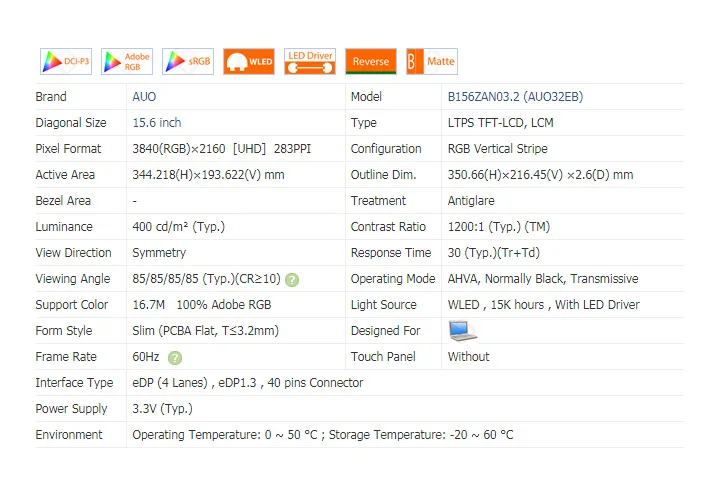Click the LED Driver badge
This screenshot has height=492, width=716.
click(x=310, y=61)
